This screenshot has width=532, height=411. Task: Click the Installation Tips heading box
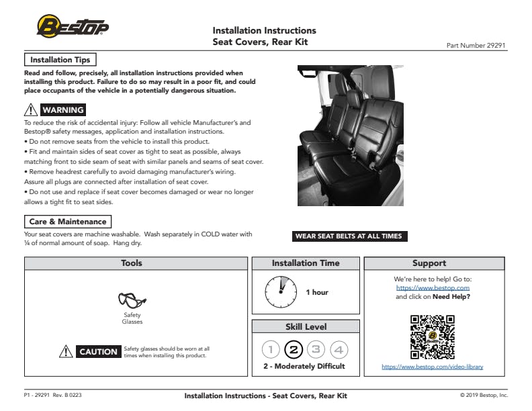[60, 60]
